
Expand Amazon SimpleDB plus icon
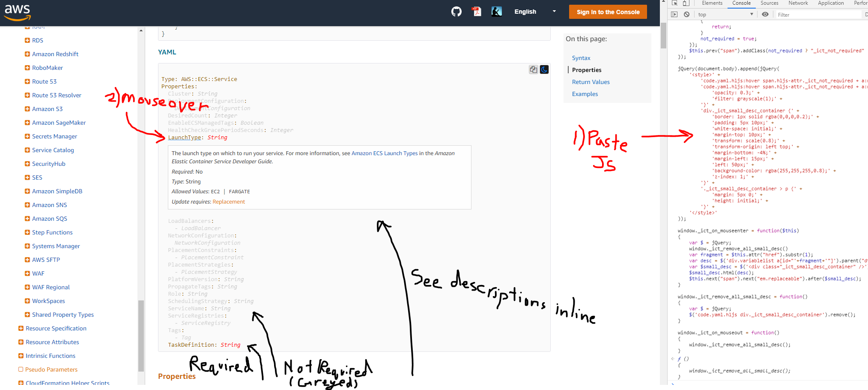pyautogui.click(x=27, y=191)
